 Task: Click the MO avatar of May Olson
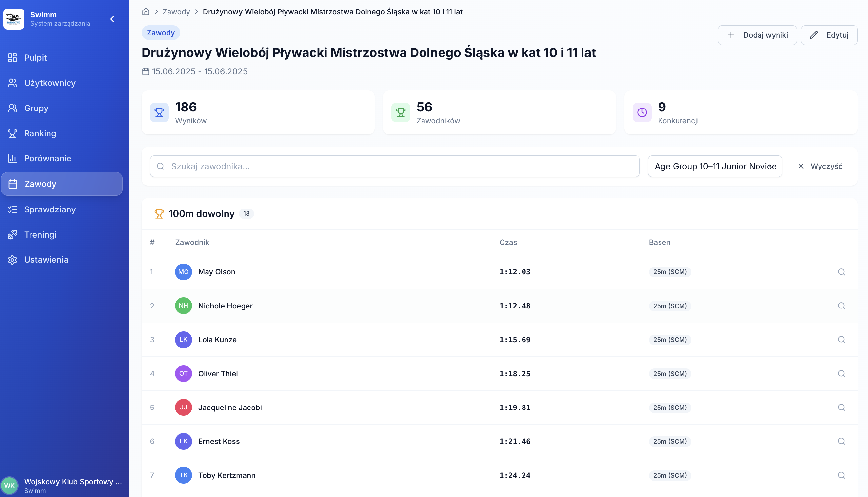click(183, 272)
